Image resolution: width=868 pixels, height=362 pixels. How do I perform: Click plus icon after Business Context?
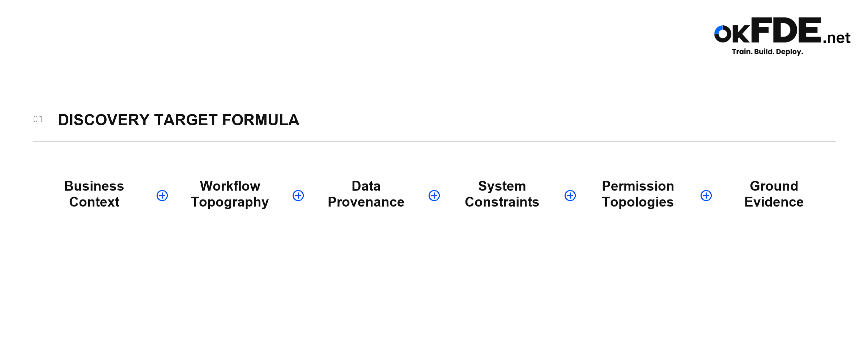coord(162,195)
